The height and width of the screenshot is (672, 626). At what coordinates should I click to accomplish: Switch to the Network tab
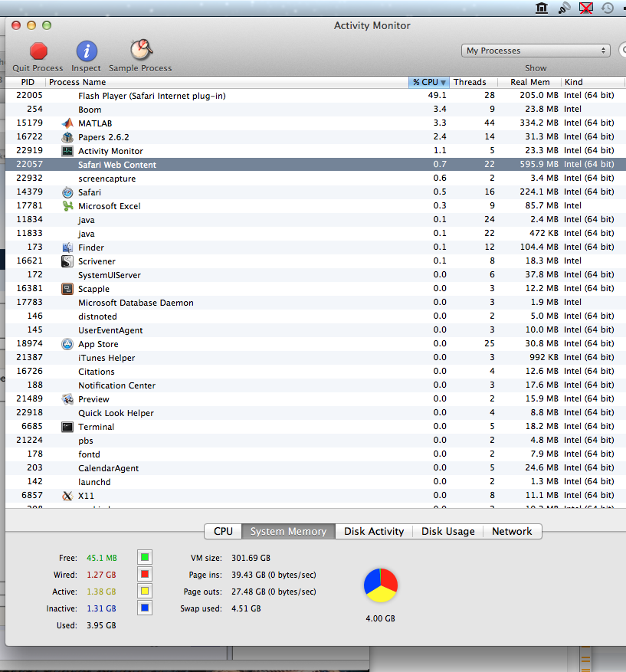tap(512, 532)
